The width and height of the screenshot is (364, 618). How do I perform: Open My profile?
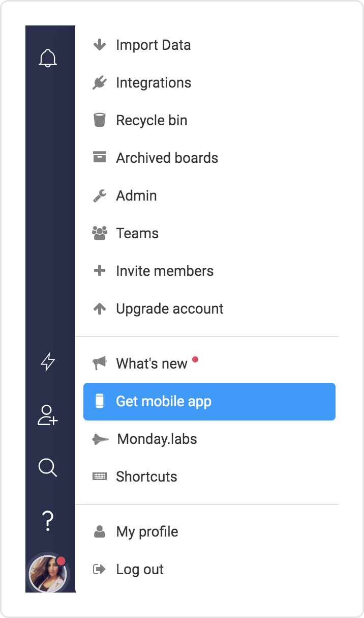[x=147, y=531]
